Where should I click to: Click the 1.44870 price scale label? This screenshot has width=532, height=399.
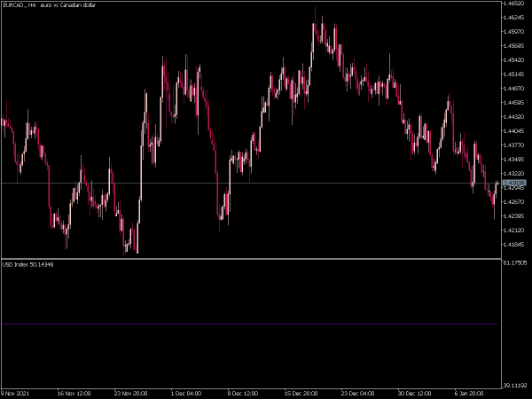(x=514, y=89)
